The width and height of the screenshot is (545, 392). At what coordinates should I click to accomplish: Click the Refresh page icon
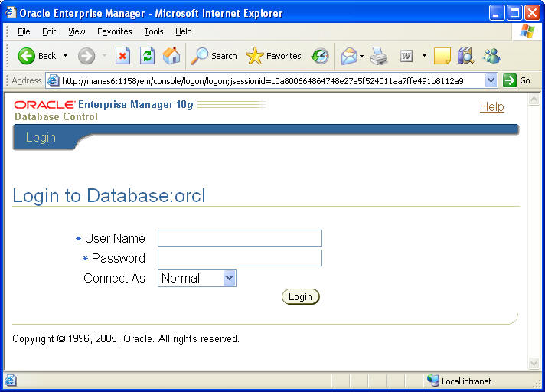click(148, 56)
